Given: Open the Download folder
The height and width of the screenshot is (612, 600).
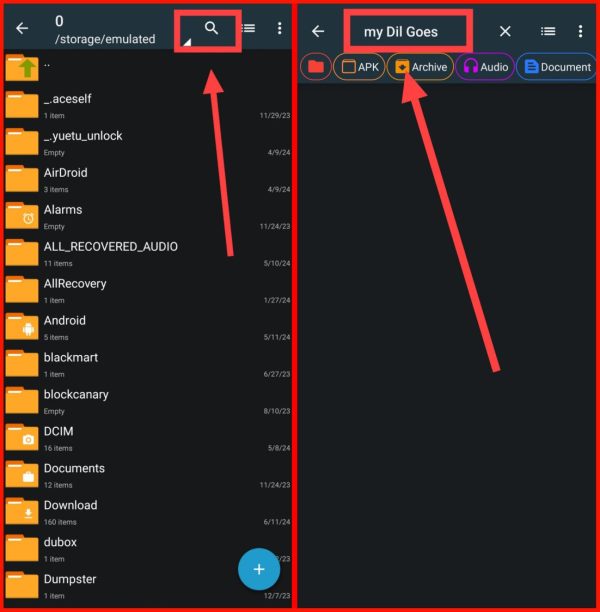Looking at the screenshot, I should 148,512.
